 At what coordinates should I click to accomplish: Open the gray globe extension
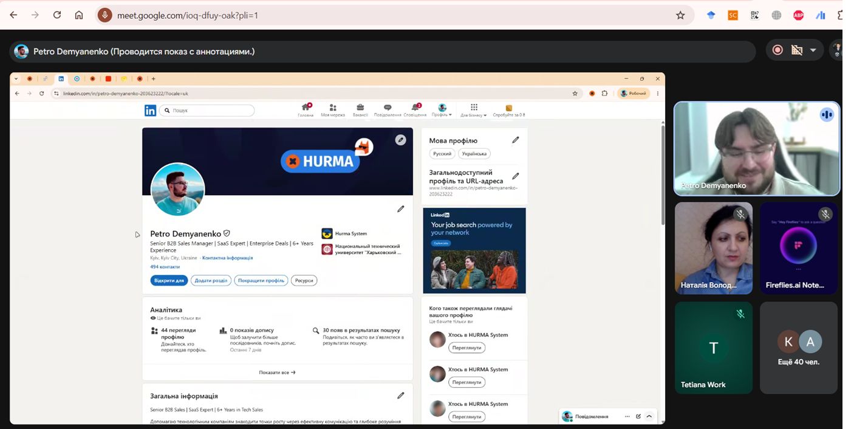pos(776,15)
